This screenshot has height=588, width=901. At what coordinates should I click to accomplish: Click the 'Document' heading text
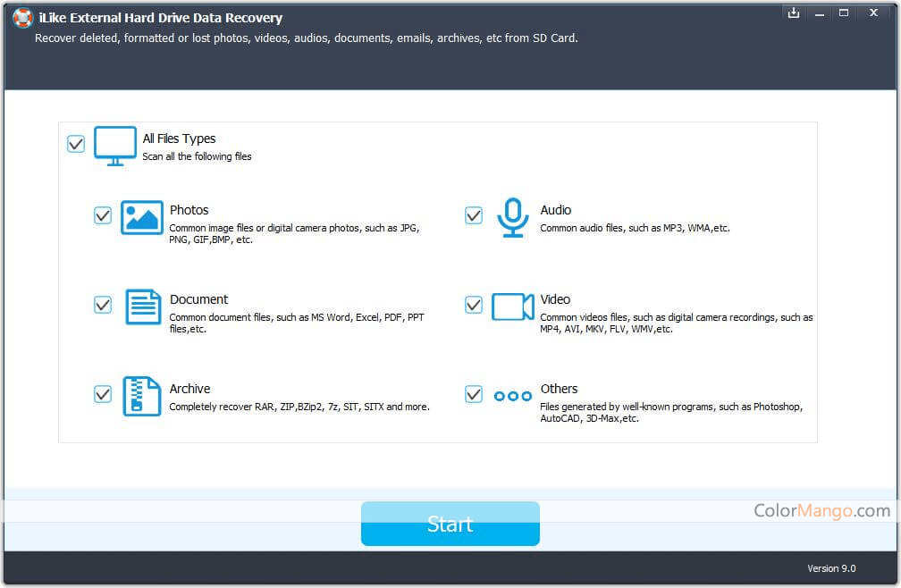pos(198,299)
